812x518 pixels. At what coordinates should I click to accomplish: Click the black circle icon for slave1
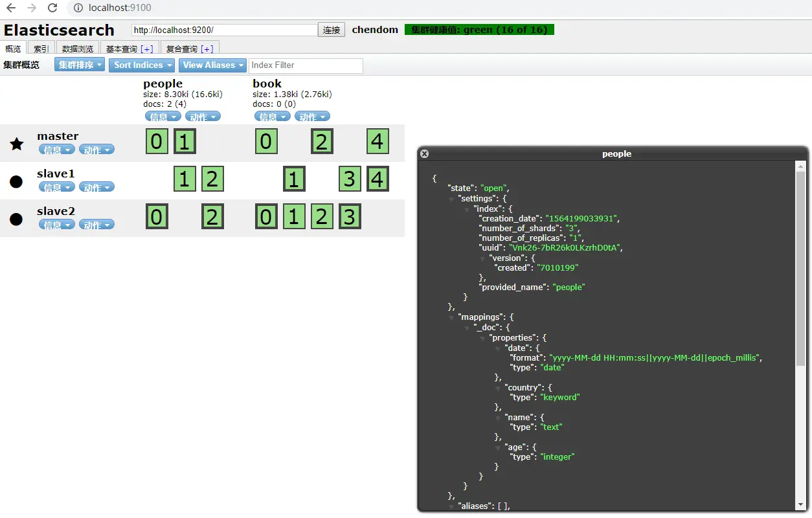click(x=16, y=181)
